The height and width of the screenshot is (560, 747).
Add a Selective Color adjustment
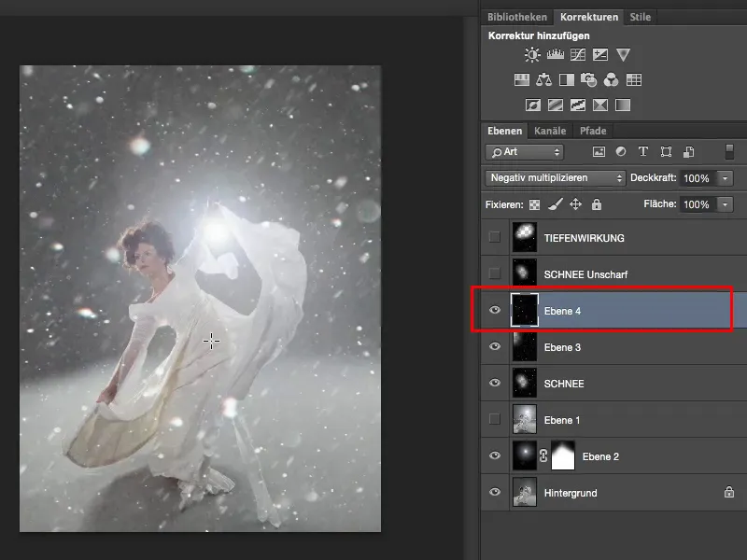pyautogui.click(x=599, y=105)
